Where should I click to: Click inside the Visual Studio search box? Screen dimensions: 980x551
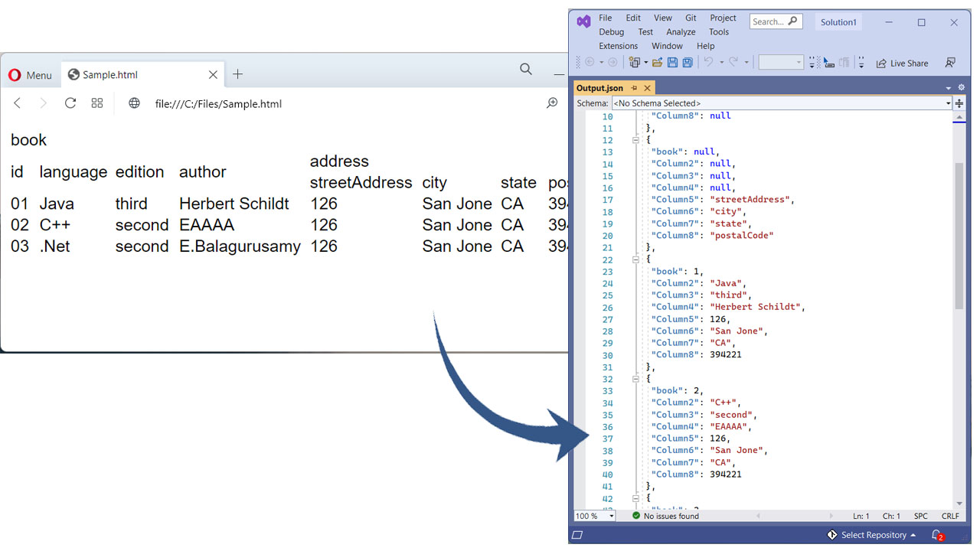[x=775, y=21]
